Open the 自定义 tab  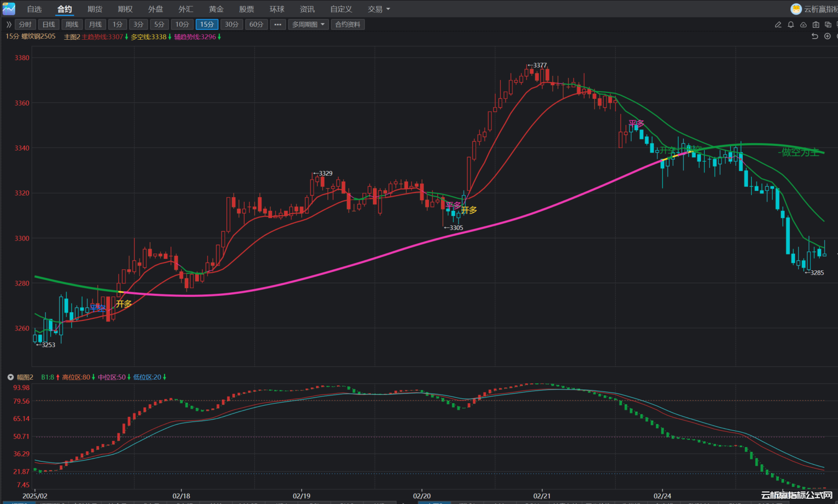pos(341,9)
